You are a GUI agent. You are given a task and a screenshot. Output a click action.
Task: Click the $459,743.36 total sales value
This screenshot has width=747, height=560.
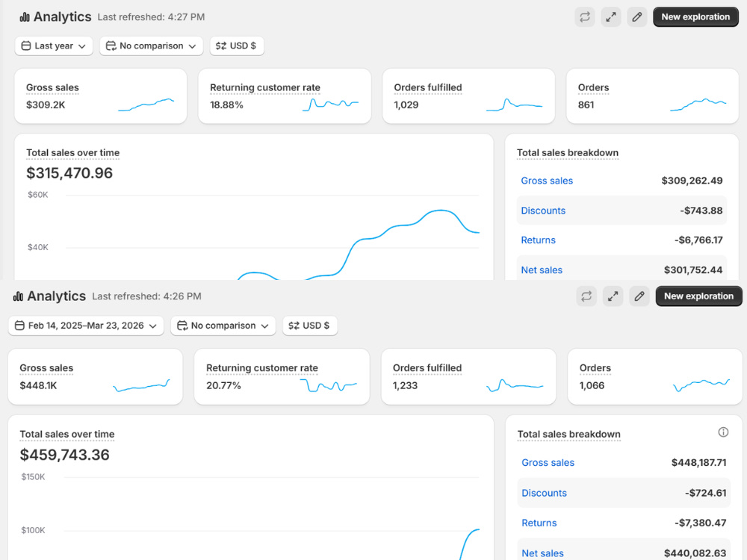[65, 455]
